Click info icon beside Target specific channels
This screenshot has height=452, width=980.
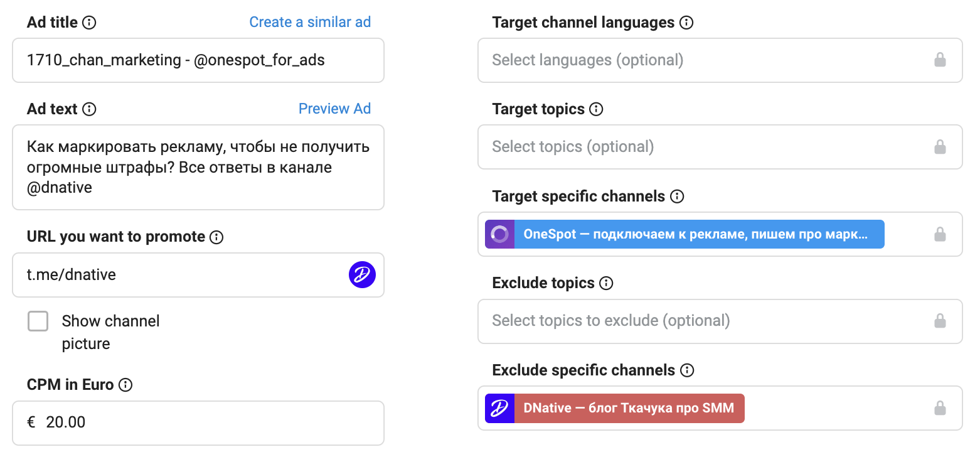(x=677, y=196)
